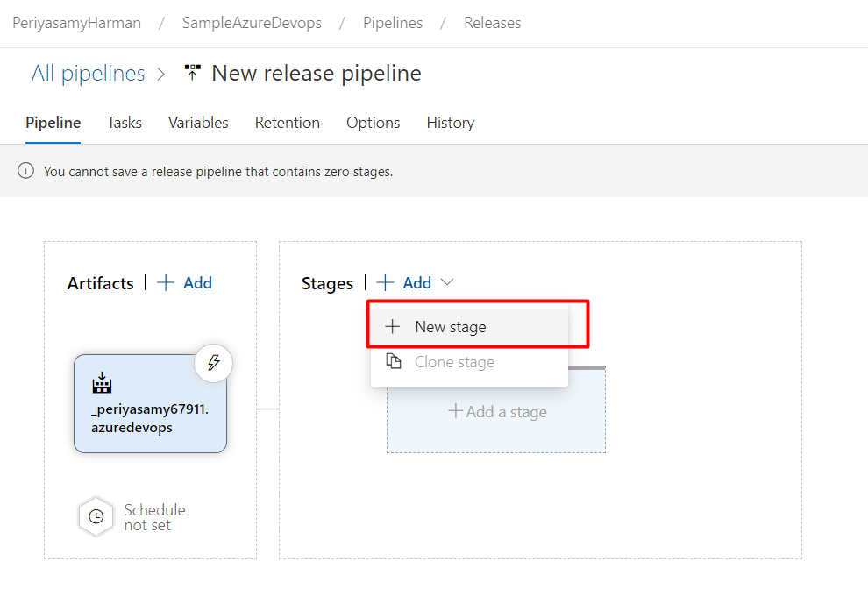Viewport: 868px width, 597px height.
Task: Click the Releases breadcrumb item
Action: 492,23
